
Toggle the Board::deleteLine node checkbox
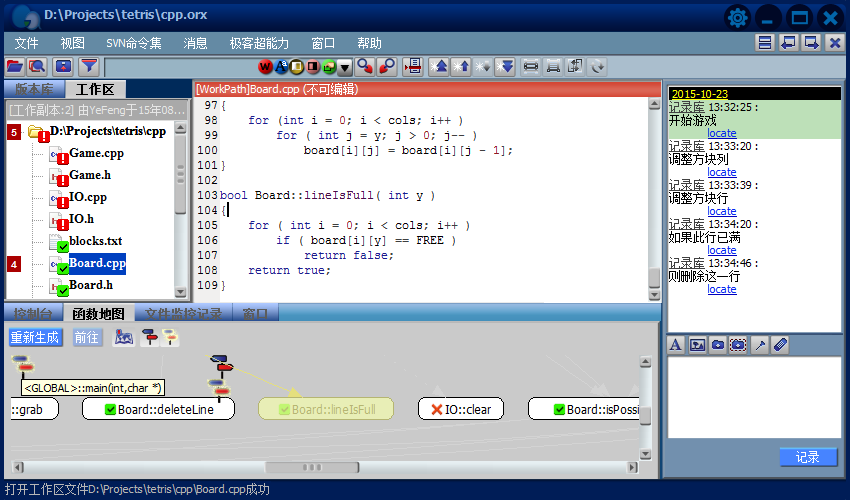tap(108, 409)
